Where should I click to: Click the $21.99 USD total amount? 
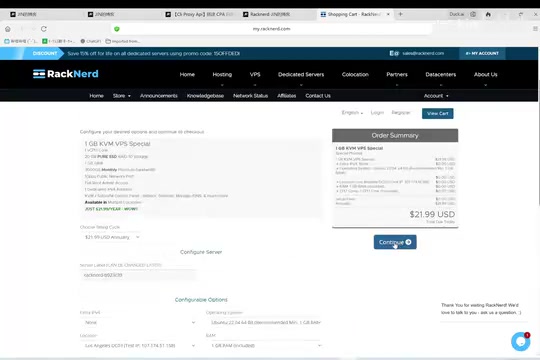[x=432, y=214]
